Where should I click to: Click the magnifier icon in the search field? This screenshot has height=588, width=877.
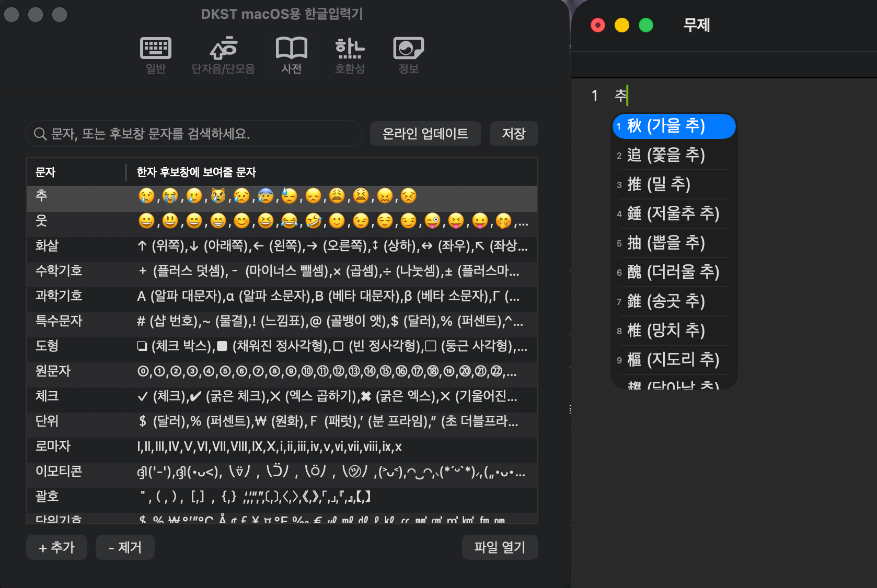(x=40, y=134)
